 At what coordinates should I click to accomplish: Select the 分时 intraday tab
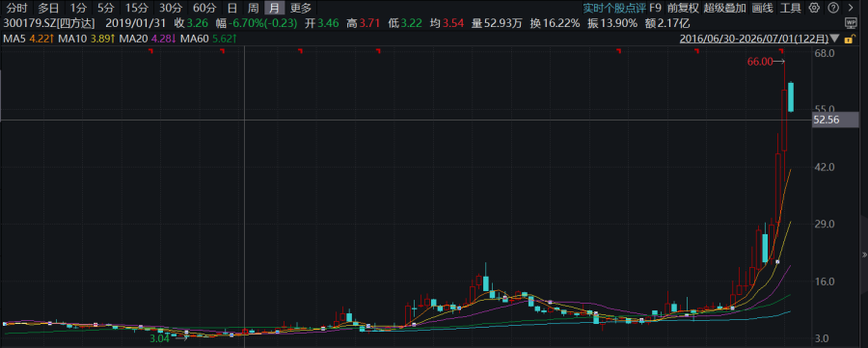pyautogui.click(x=16, y=8)
